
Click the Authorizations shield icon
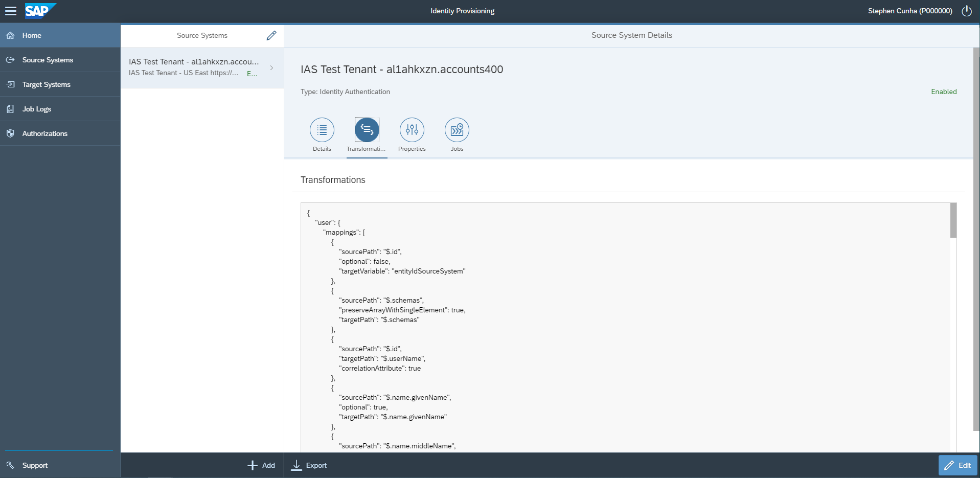[x=10, y=133]
